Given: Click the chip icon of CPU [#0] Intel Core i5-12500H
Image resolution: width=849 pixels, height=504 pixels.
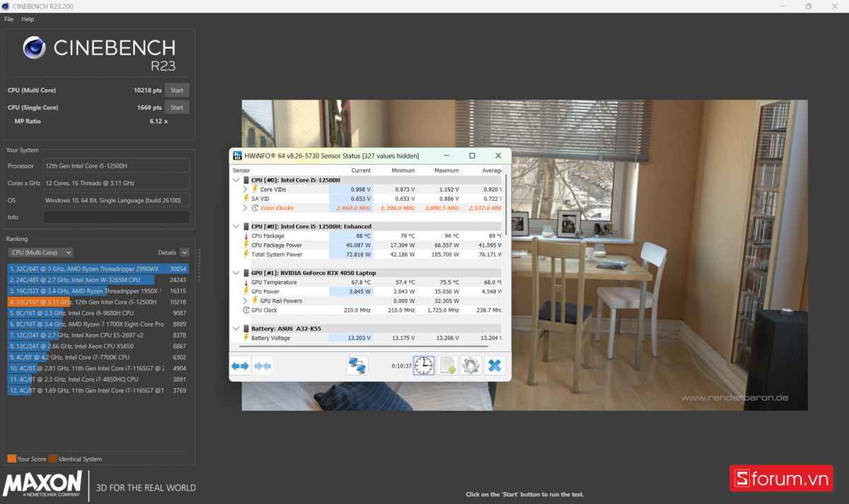Looking at the screenshot, I should [x=246, y=180].
